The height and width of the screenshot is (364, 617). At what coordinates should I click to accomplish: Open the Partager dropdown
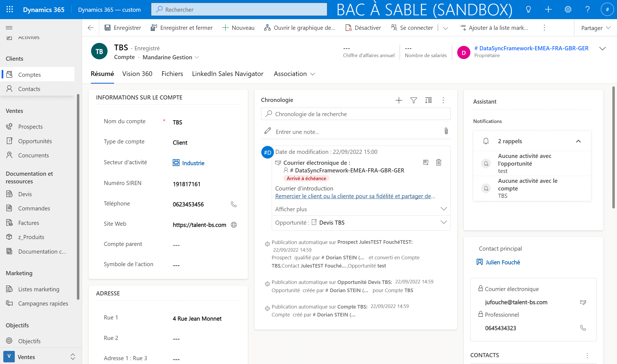click(596, 28)
